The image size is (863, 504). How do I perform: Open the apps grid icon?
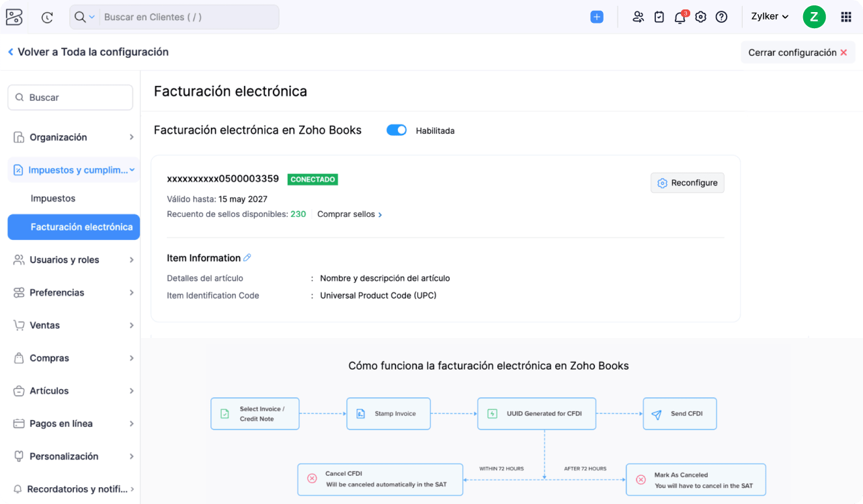tap(845, 16)
